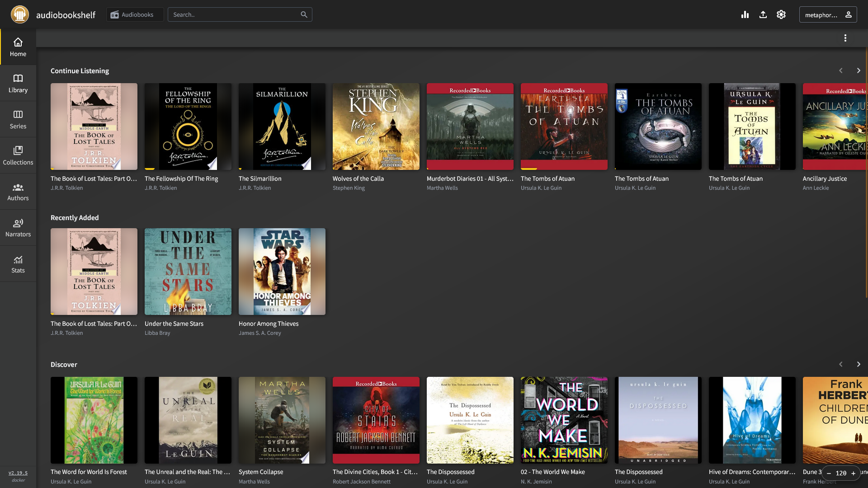Advance the Discover shelf right arrow
Viewport: 868px width, 488px height.
point(859,364)
